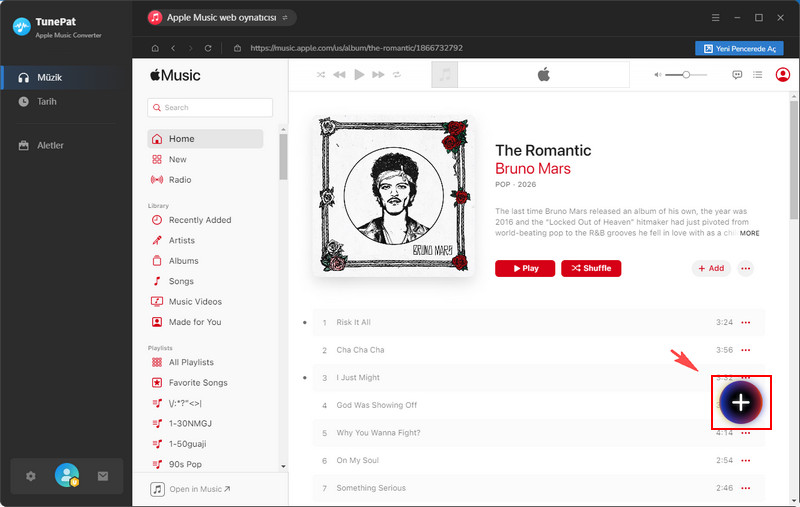Toggle repeat mode in player bar
Screen dimensions: 800x507
(x=397, y=75)
